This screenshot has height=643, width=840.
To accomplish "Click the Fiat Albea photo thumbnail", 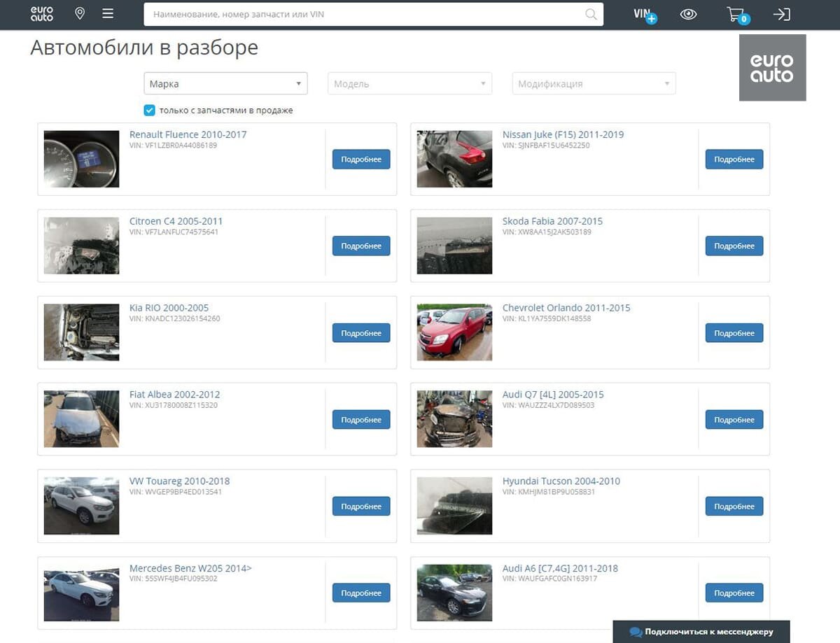I will click(81, 419).
